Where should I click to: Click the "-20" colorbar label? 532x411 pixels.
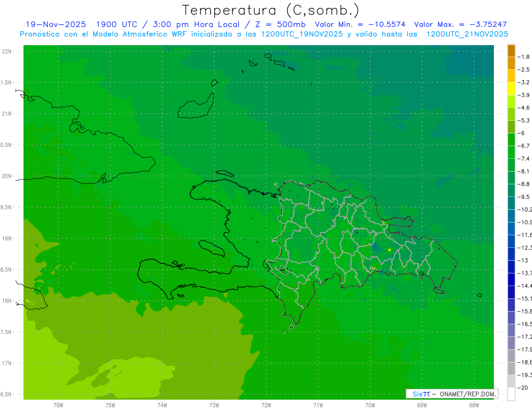click(523, 388)
